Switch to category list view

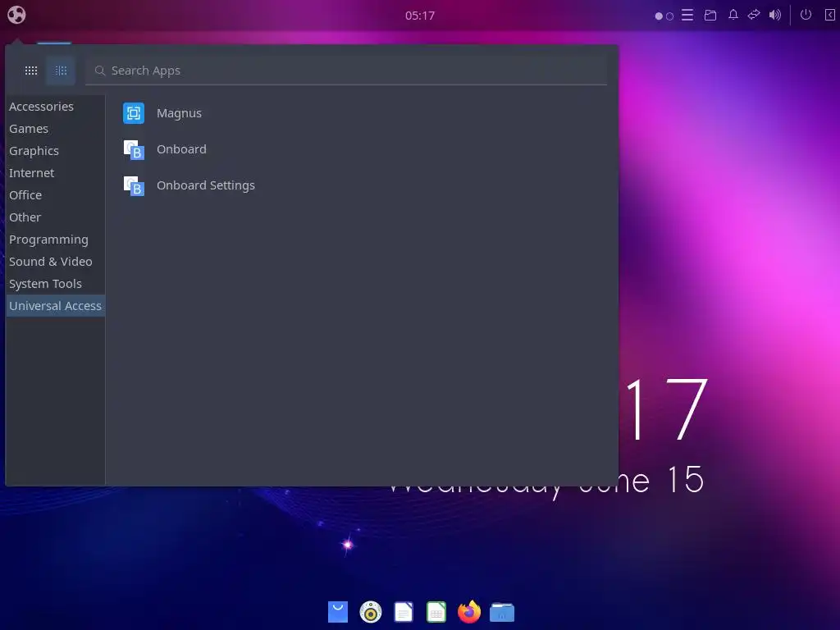[x=61, y=71]
